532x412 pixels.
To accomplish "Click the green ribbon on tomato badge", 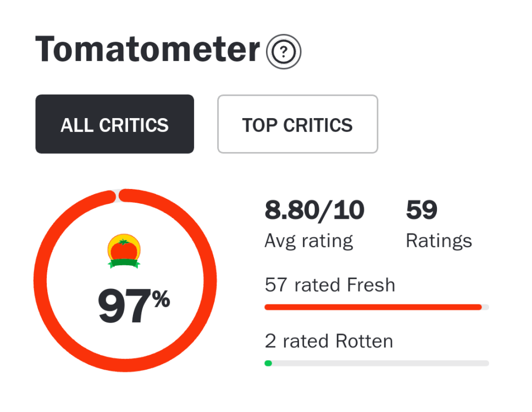I will (x=124, y=264).
